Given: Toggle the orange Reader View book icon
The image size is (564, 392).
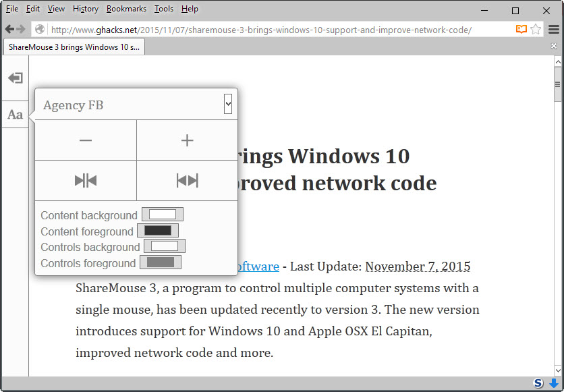Looking at the screenshot, I should 521,29.
